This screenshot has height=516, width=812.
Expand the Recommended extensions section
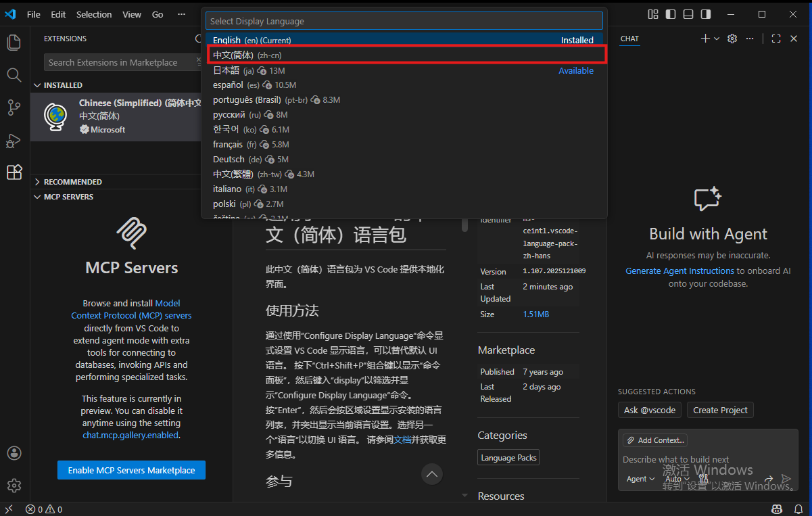point(72,182)
